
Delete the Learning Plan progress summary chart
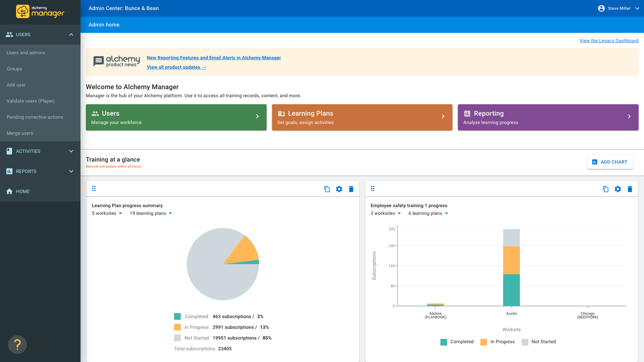click(351, 189)
